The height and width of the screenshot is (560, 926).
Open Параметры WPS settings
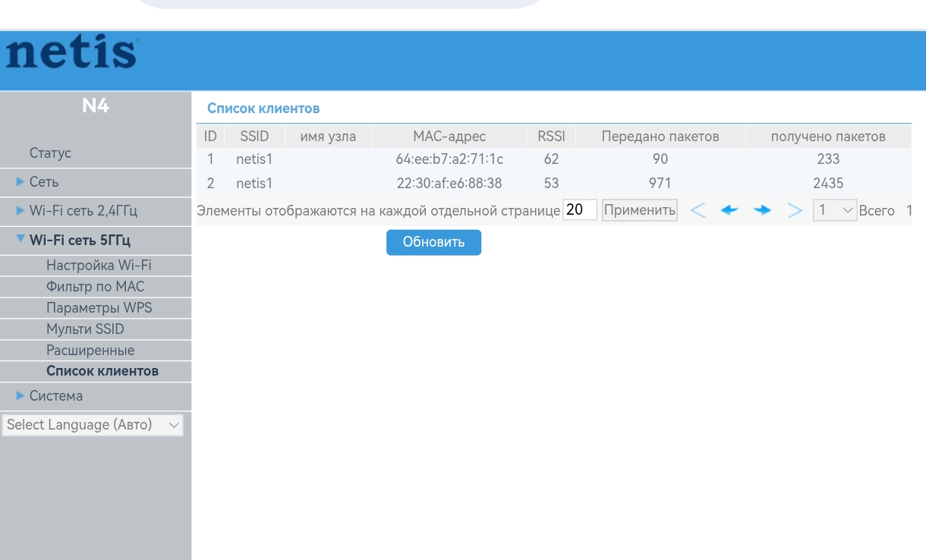[99, 308]
